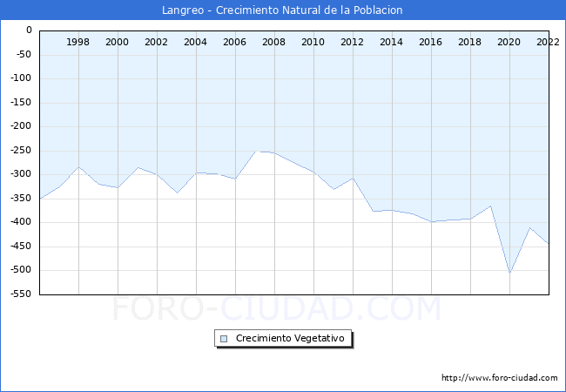566x392 pixels.
Task: Click the 2004 year label
Action: 195,42
